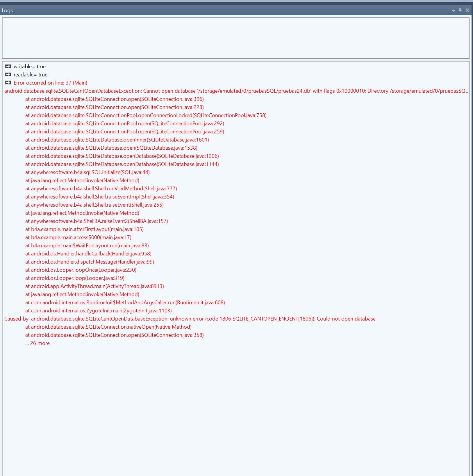Select the 'Looper.loop(Looper.java:319)' line
The height and width of the screenshot is (476, 473).
coord(75,278)
